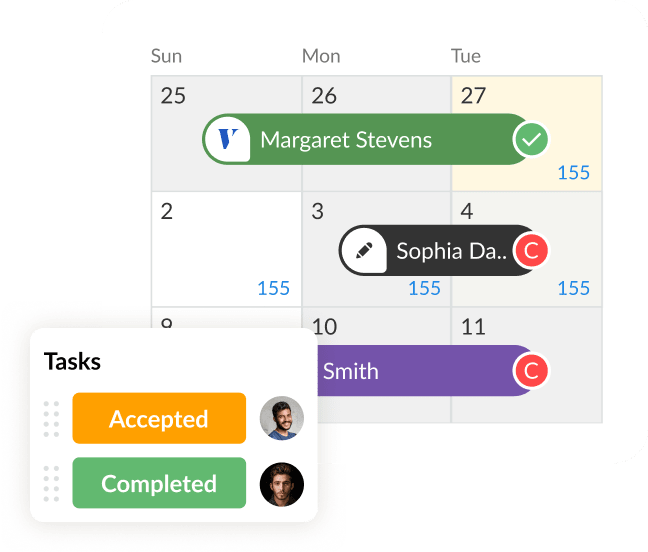Click the avatar next to Completed task
The image size is (648, 552).
coord(281,483)
